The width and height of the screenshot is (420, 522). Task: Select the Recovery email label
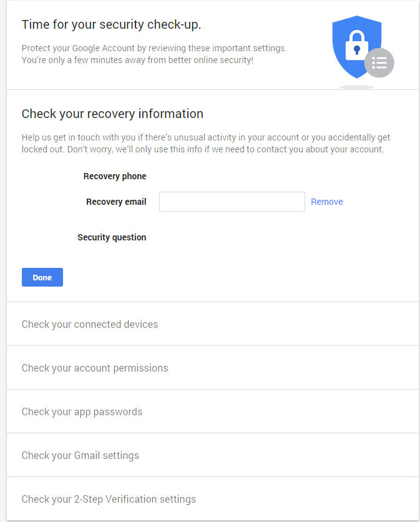116,202
